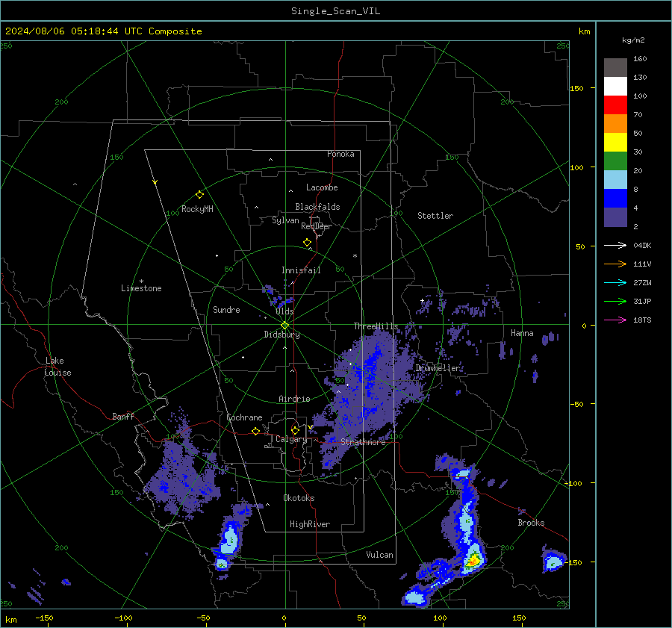The height and width of the screenshot is (628, 672).
Task: Click the Innisfail city label
Action: point(301,270)
